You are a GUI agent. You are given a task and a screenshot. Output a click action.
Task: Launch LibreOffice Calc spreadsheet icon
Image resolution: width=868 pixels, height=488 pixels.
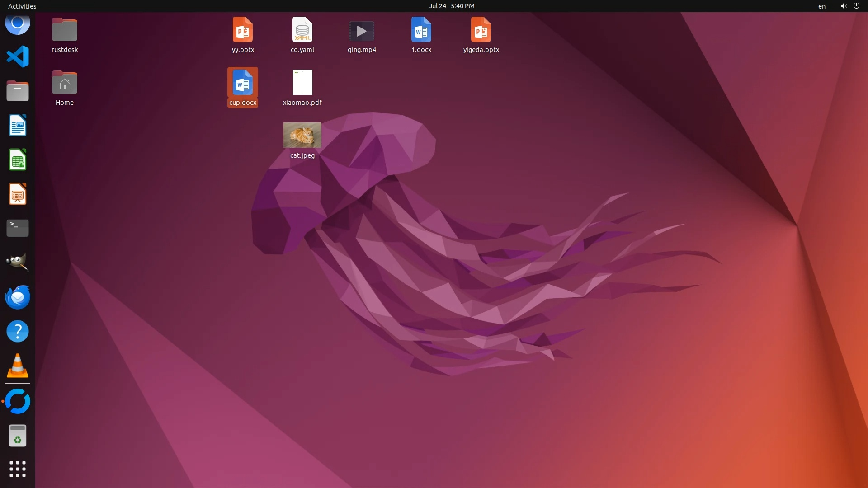[x=18, y=160]
